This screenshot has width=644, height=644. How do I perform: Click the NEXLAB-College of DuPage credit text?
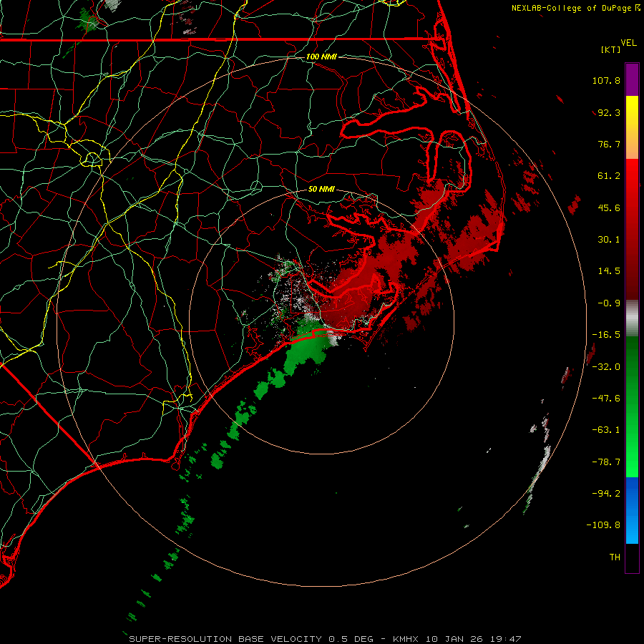tap(571, 8)
